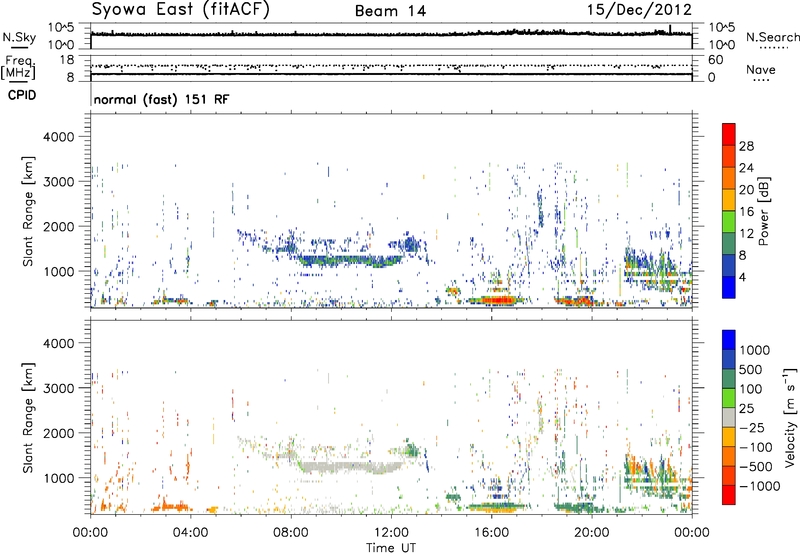
Task: Pick the light green segment of Power color bar
Action: point(729,221)
